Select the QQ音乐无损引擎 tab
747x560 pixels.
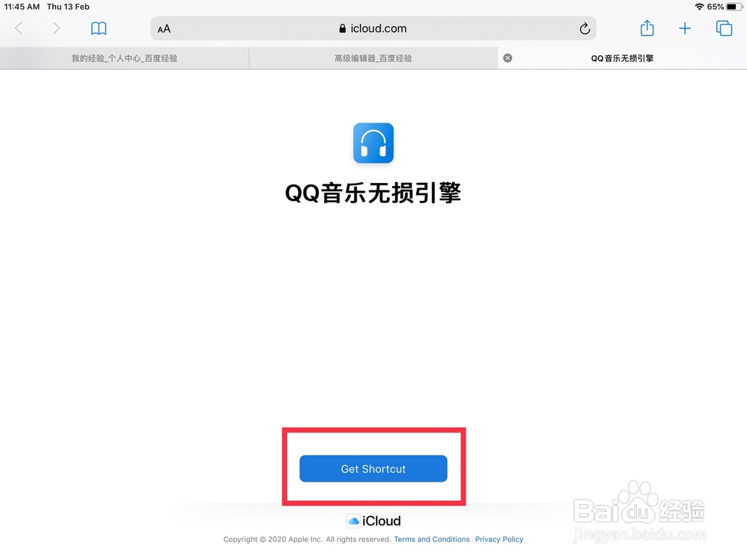click(x=622, y=58)
